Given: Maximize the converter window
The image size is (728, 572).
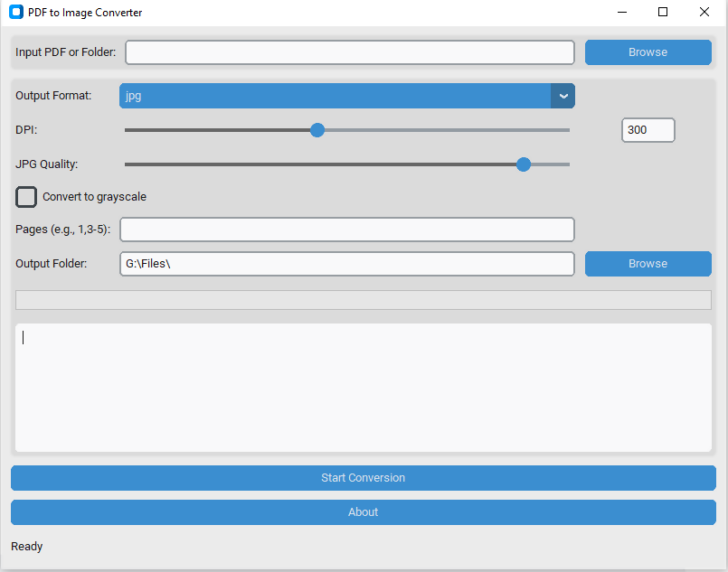Looking at the screenshot, I should (x=663, y=12).
